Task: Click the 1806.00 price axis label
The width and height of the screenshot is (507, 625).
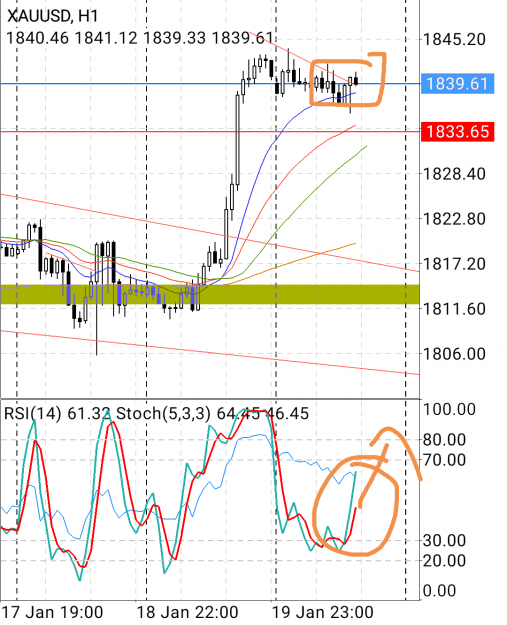Action: pos(454,354)
